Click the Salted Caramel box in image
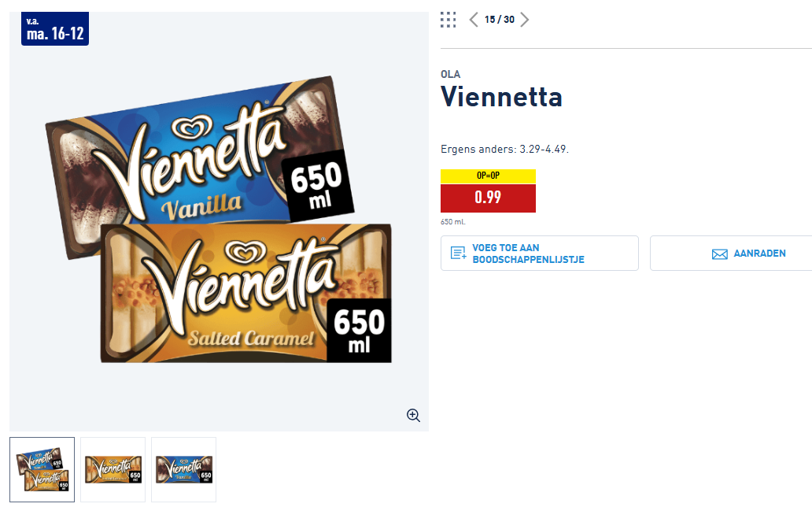The height and width of the screenshot is (511, 812). point(246,294)
